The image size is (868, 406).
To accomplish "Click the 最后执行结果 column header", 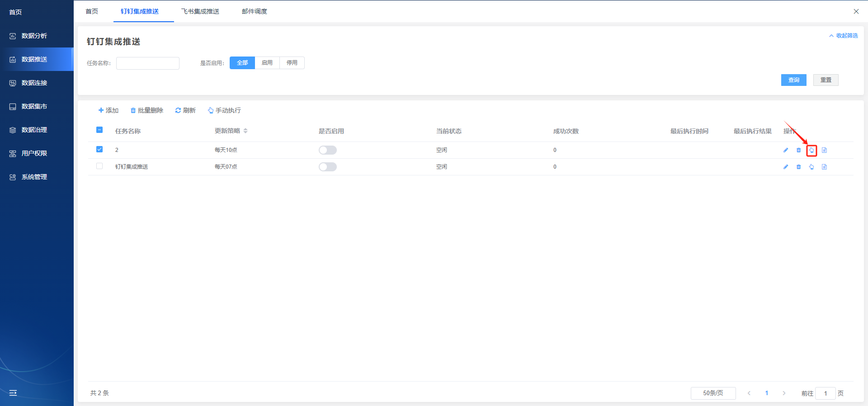I will click(753, 131).
